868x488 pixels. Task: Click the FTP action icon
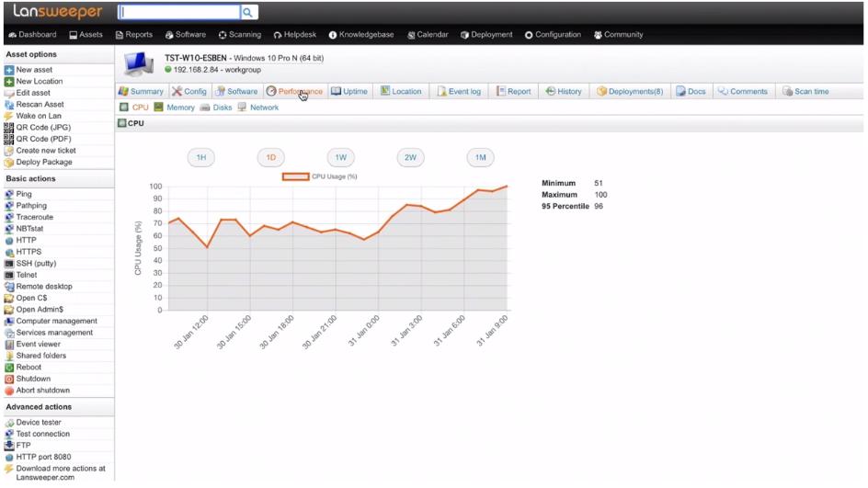coord(9,446)
